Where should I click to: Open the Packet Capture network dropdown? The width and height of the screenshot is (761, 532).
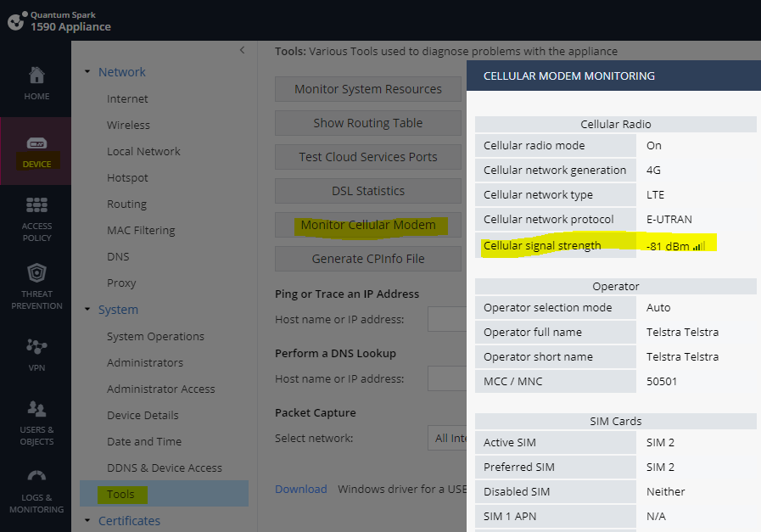[x=446, y=438]
